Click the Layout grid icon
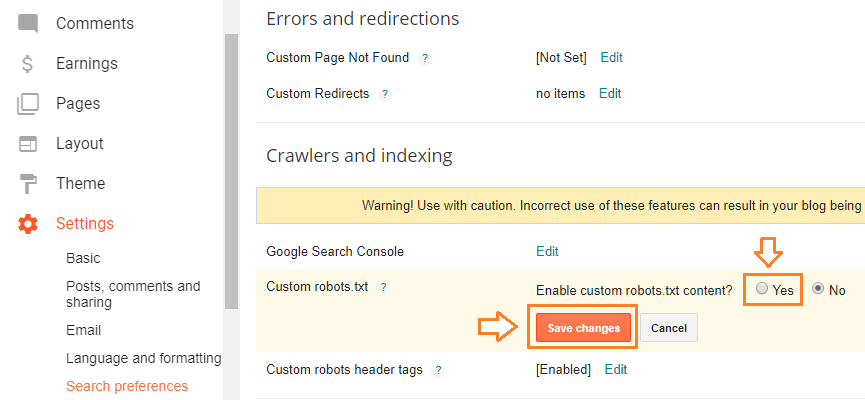 point(28,144)
